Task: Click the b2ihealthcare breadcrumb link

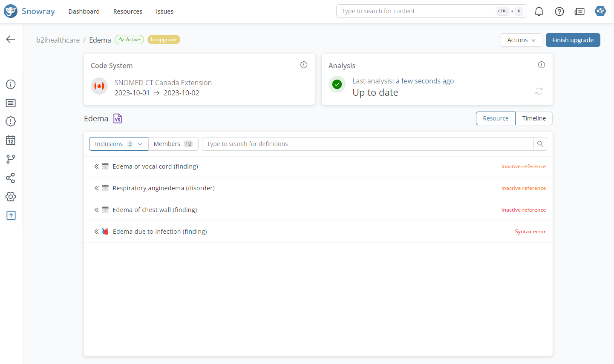Action: 58,40
